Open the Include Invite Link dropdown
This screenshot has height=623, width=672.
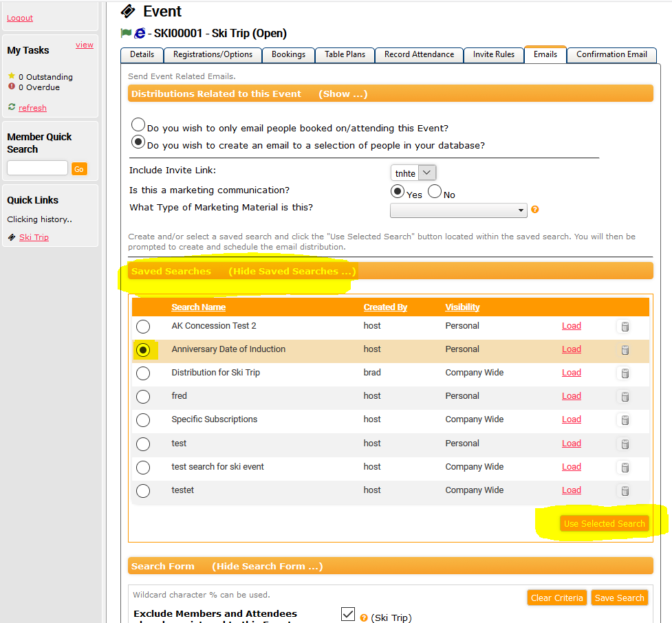413,173
